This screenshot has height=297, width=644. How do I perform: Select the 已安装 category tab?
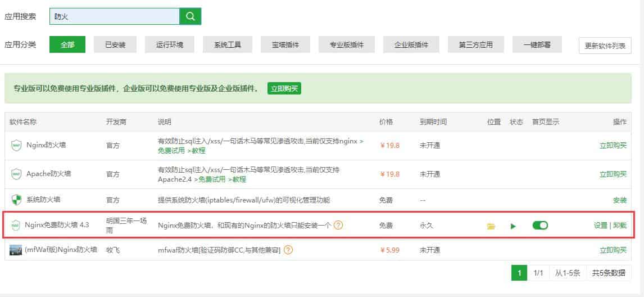coord(115,45)
